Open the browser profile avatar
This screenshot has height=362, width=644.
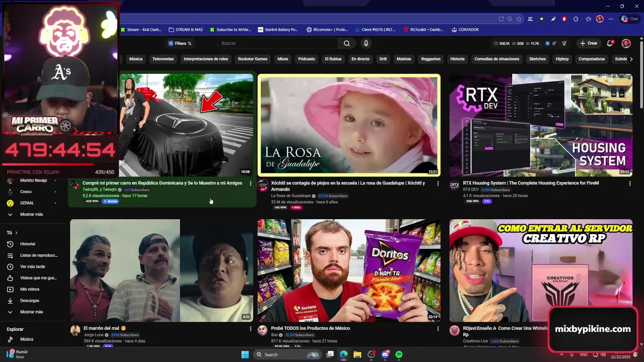[x=600, y=19]
